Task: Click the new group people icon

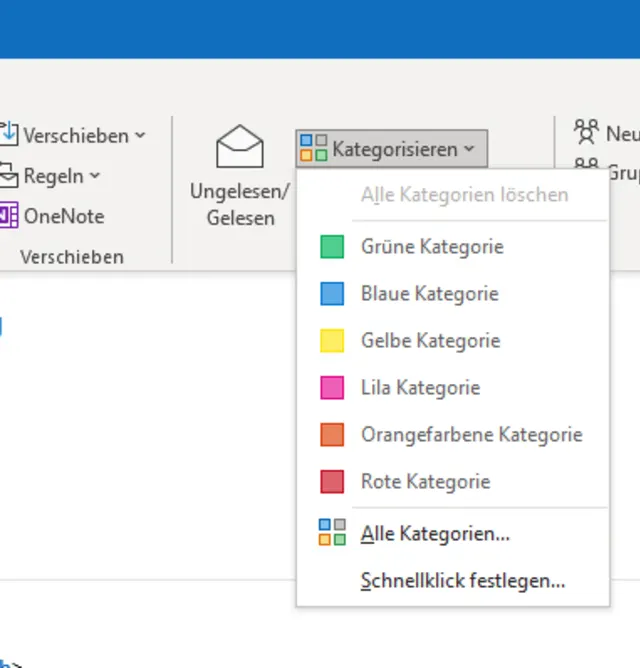Action: coord(586,131)
